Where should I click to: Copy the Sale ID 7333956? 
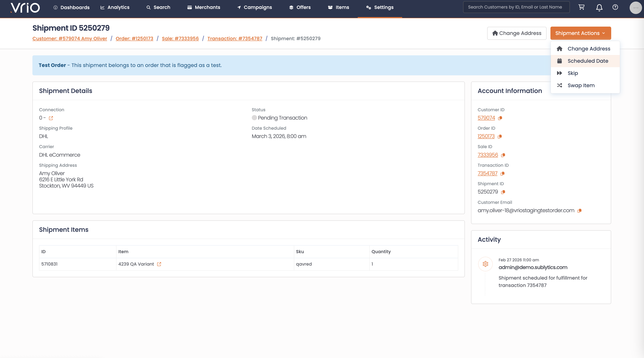tap(503, 155)
